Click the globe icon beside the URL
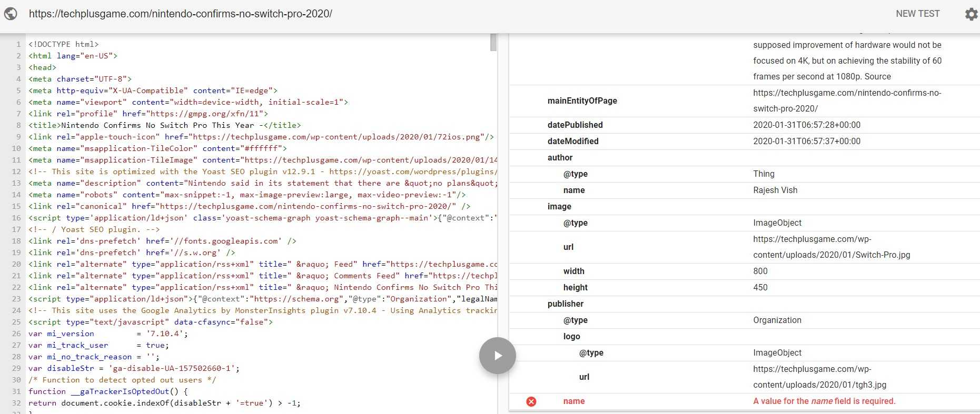The height and width of the screenshot is (414, 980). [11, 14]
